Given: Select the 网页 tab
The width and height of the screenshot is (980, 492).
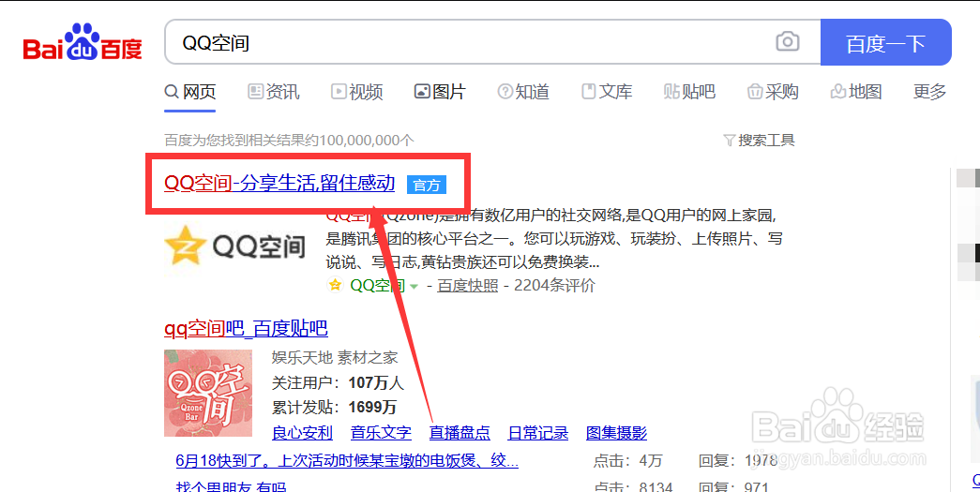Looking at the screenshot, I should (190, 92).
